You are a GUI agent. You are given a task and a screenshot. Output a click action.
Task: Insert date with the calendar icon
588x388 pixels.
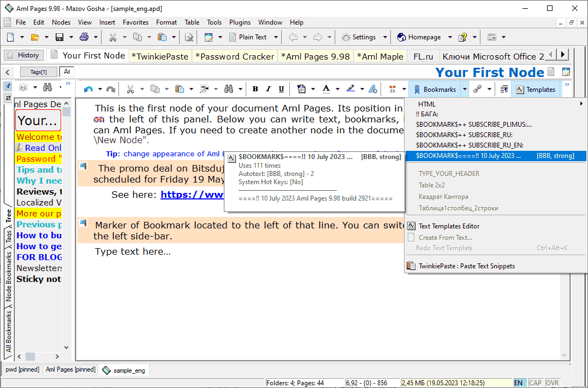point(393,89)
